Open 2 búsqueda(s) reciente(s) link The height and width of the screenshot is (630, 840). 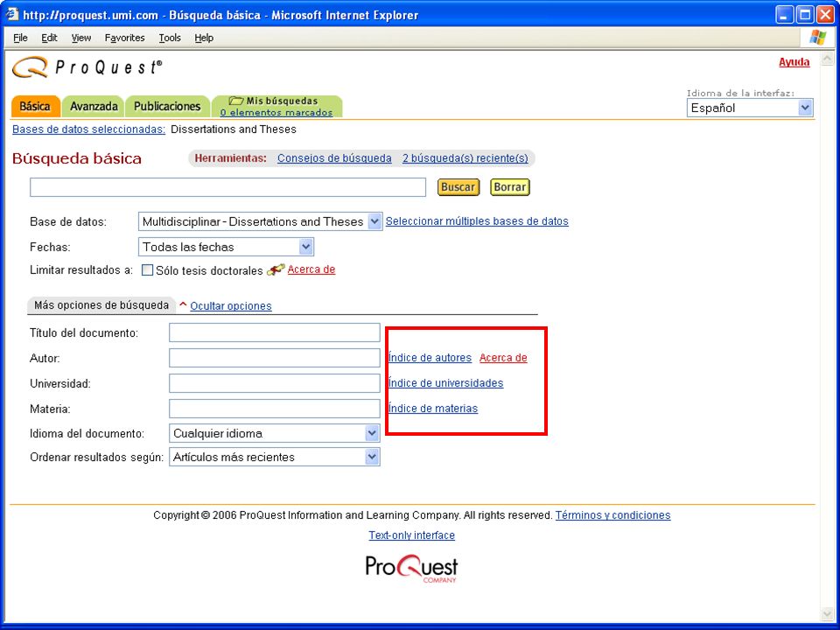[x=465, y=158]
